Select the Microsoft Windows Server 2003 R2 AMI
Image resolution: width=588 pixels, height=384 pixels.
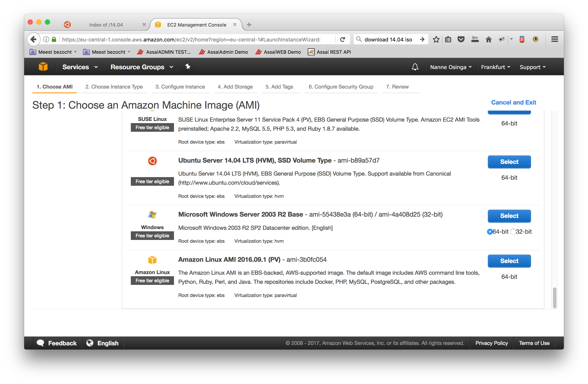click(x=509, y=216)
